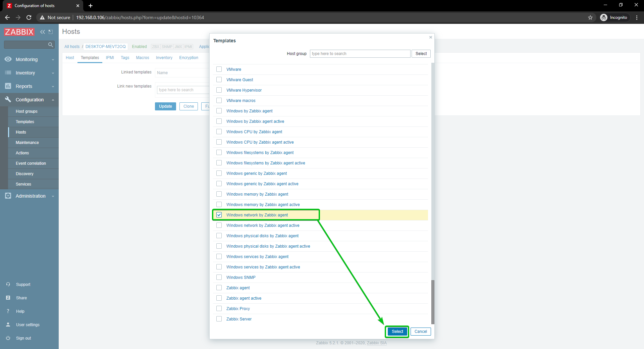Screen dimensions: 644x349
Task: Click the Zabbix logo
Action: coord(19,32)
